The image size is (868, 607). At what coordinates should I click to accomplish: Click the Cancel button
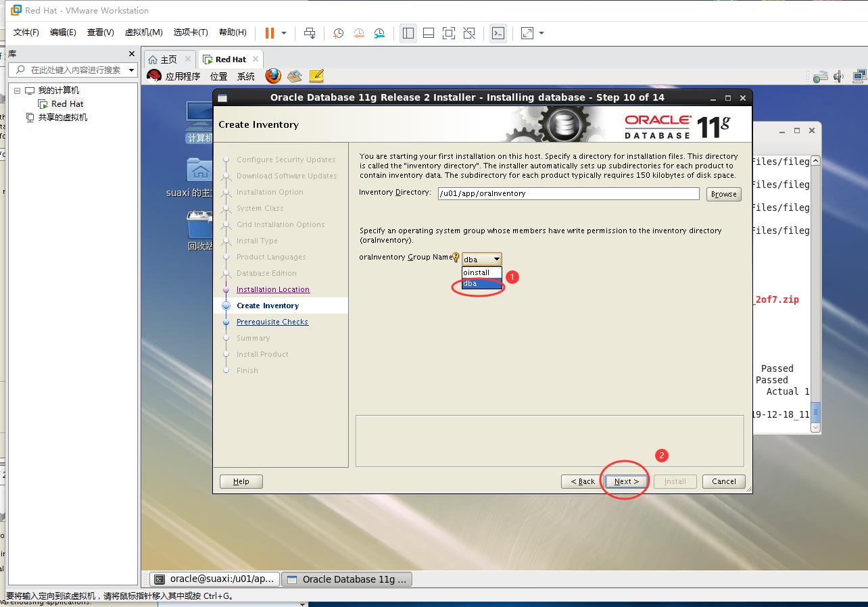[x=723, y=481]
